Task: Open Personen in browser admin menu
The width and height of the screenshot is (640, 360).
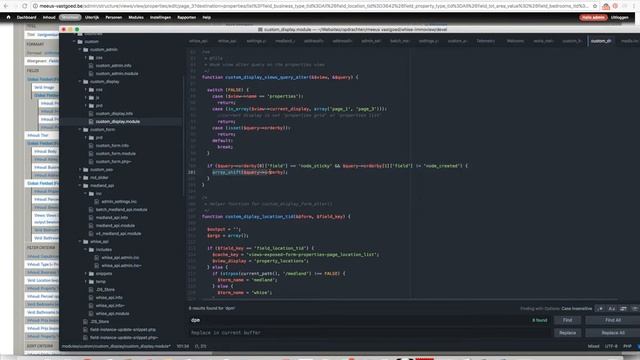Action: click(x=113, y=18)
